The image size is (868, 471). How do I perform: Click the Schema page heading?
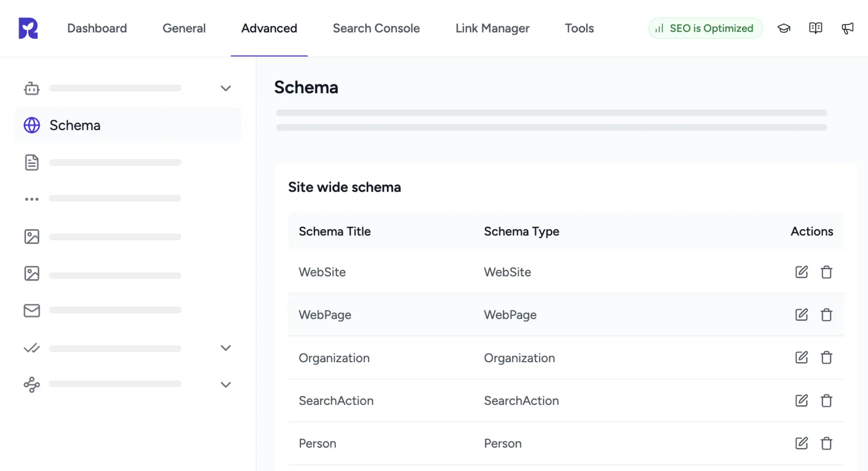(306, 87)
